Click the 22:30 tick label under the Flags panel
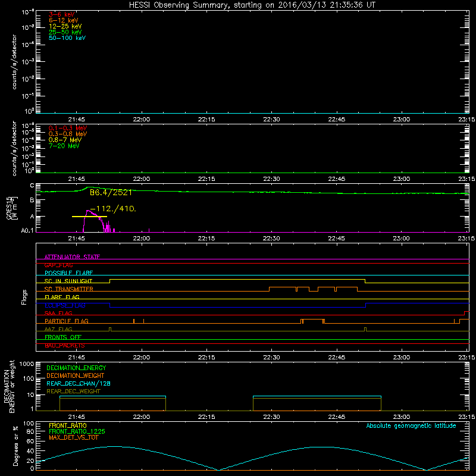476x476 pixels. pyautogui.click(x=271, y=358)
